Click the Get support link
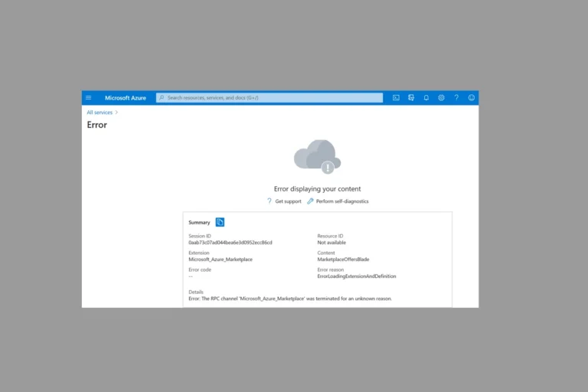 tap(288, 201)
